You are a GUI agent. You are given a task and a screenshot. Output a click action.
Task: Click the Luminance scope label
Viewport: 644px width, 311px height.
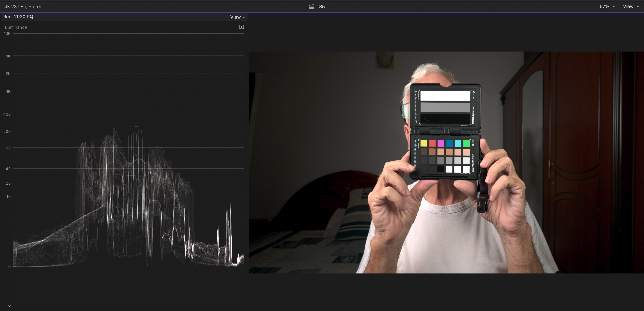pyautogui.click(x=16, y=27)
